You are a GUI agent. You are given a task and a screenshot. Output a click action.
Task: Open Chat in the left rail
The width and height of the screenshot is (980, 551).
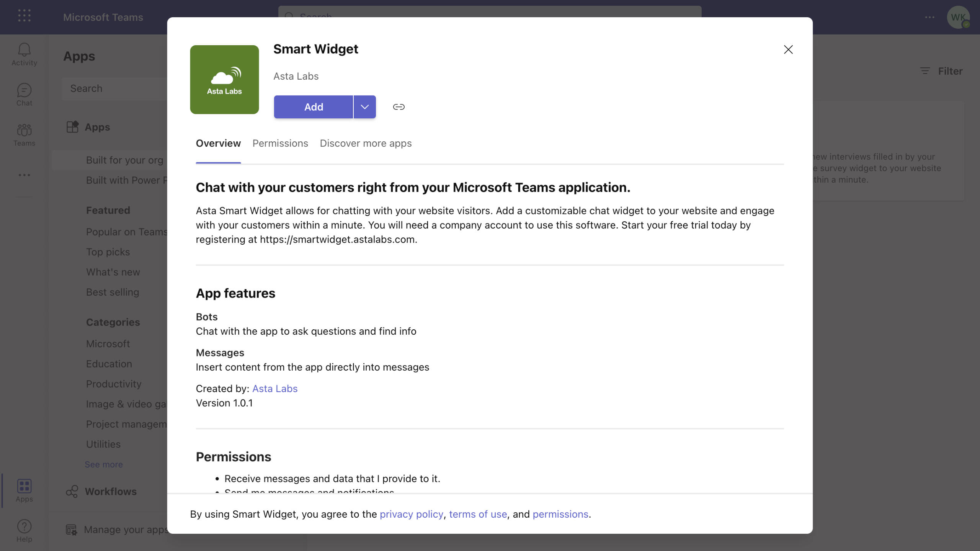pyautogui.click(x=24, y=95)
